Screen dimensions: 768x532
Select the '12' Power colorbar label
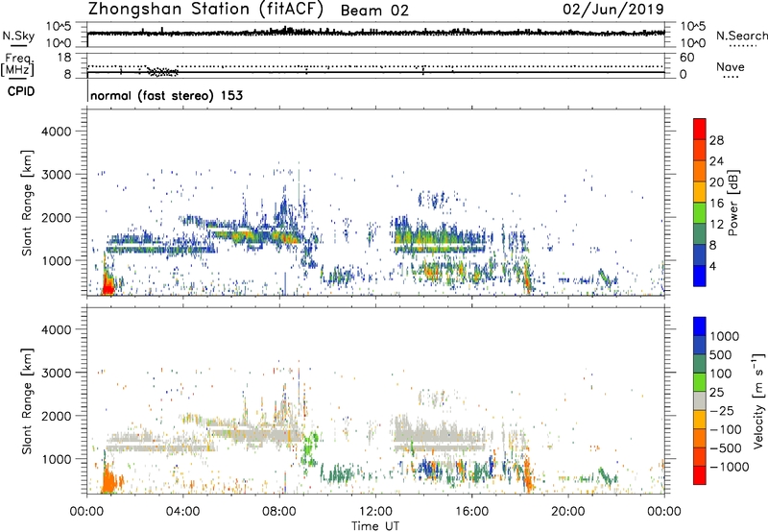(716, 225)
